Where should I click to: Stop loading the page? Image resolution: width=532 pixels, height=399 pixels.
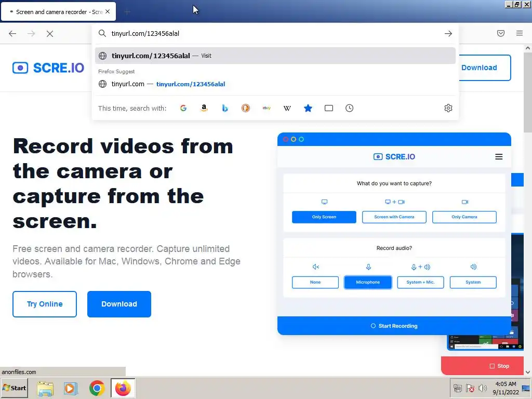pos(50,34)
